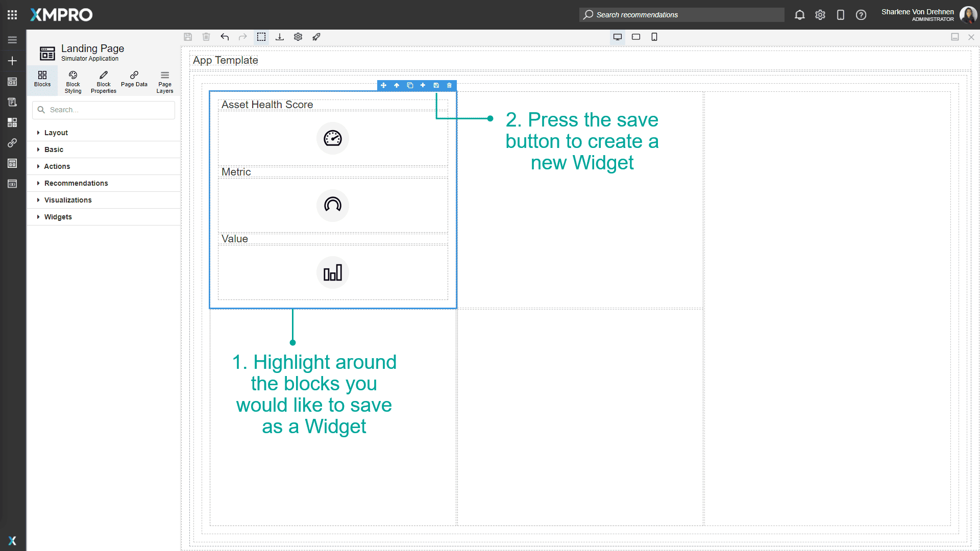Duplicate the selected block group
The height and width of the screenshot is (551, 980).
pos(410,85)
